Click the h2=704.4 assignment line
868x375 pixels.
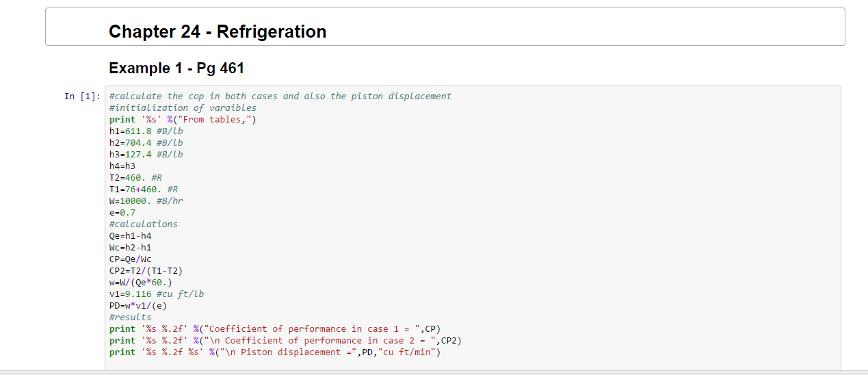click(x=146, y=143)
